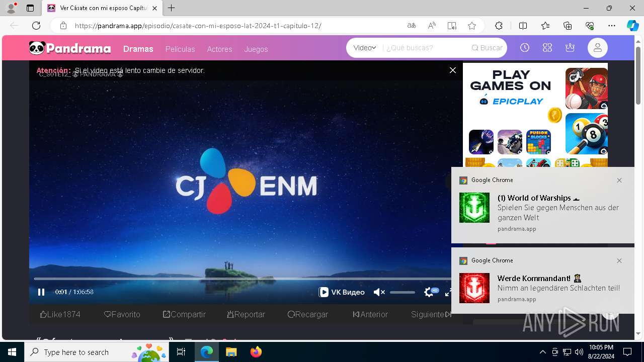Open video quality settings gear
This screenshot has height=362, width=644.
pos(429,292)
